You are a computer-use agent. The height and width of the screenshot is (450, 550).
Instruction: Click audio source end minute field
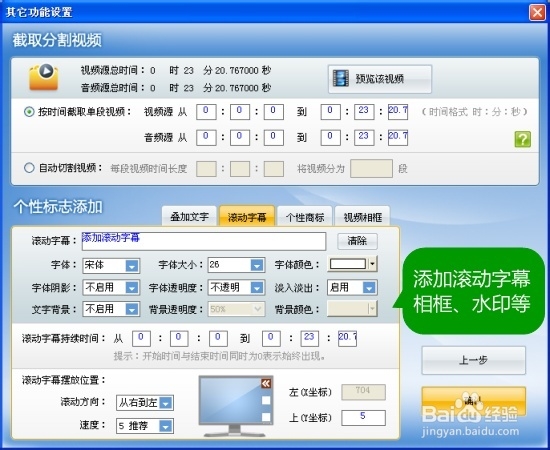point(364,137)
